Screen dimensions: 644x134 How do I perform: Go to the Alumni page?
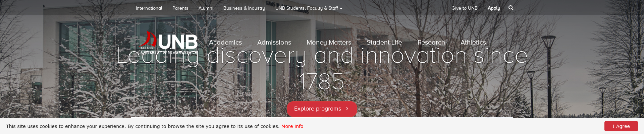[x=206, y=8]
